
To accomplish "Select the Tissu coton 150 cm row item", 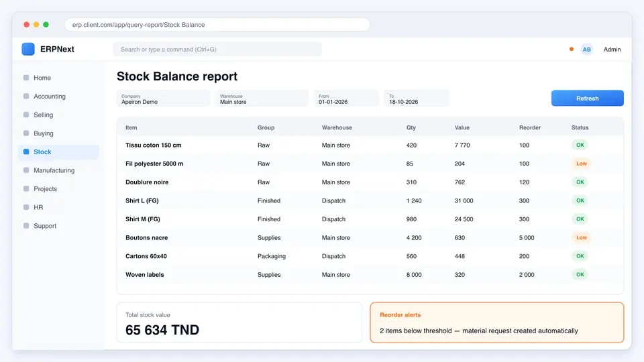I will point(153,145).
